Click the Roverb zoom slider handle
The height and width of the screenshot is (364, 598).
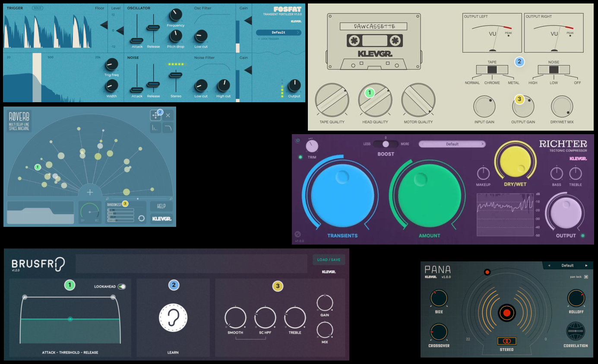138,199
